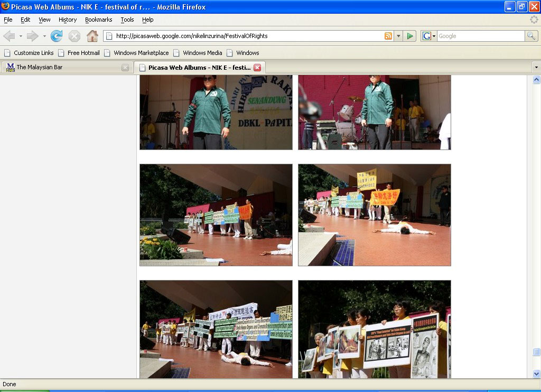Click the Reload page icon
This screenshot has width=541, height=392.
[57, 36]
